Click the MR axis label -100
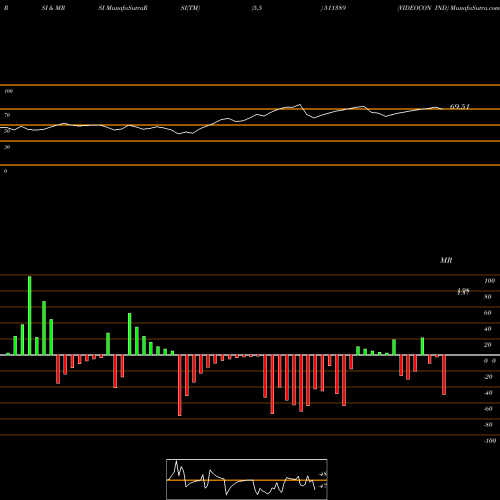500x500 pixels. pyautogui.click(x=490, y=441)
